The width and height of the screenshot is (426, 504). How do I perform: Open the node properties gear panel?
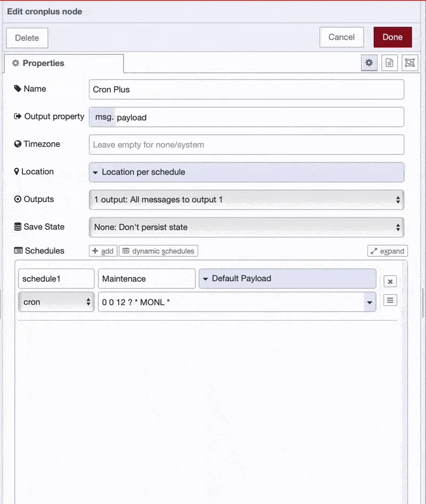[x=369, y=63]
